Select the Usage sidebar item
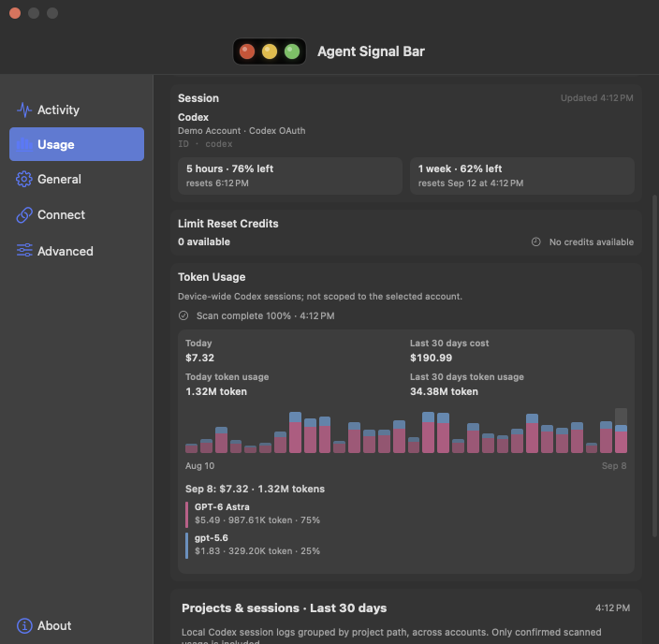 (x=77, y=144)
